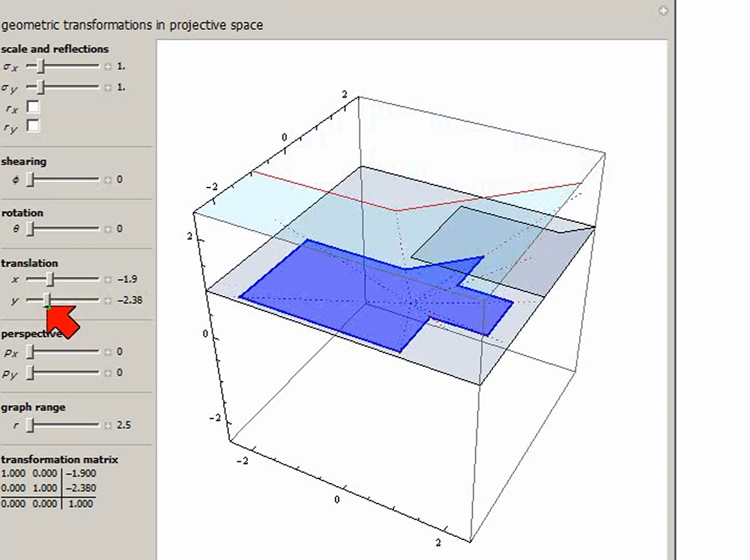Click the graph range r plus icon
Screen dimensions: 750x560
click(108, 425)
